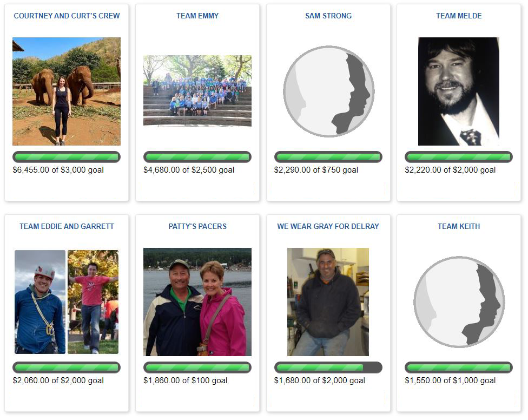Click the partially filled Delray progress bar
This screenshot has width=528, height=420.
(328, 367)
